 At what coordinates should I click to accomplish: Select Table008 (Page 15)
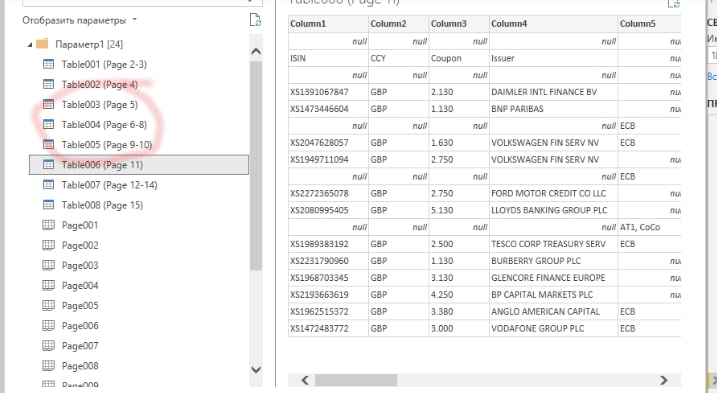tap(102, 205)
